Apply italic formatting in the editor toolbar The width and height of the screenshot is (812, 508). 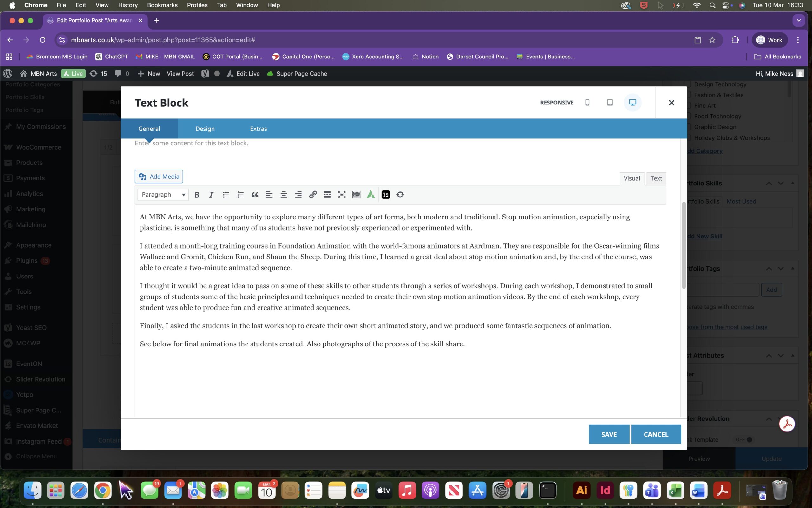(211, 195)
